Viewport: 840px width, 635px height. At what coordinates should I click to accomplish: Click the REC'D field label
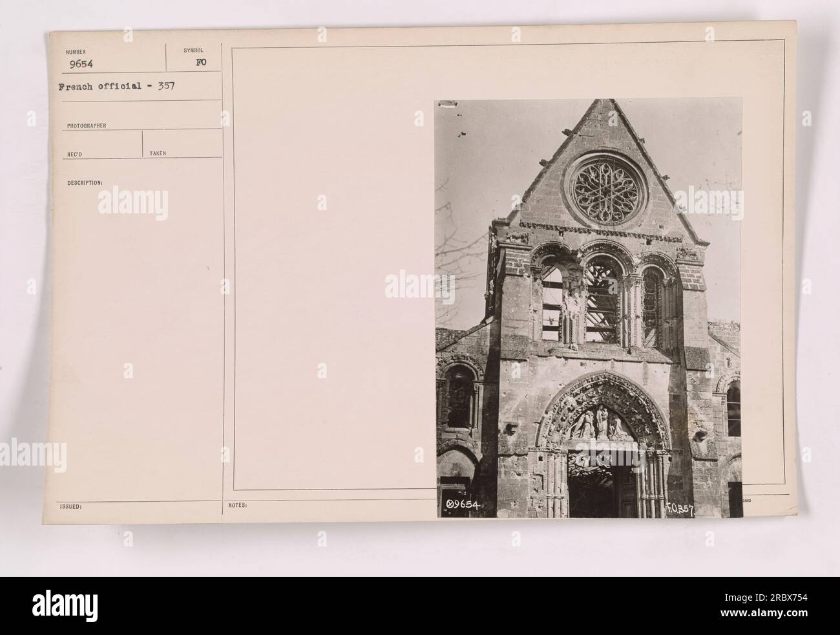(x=74, y=153)
